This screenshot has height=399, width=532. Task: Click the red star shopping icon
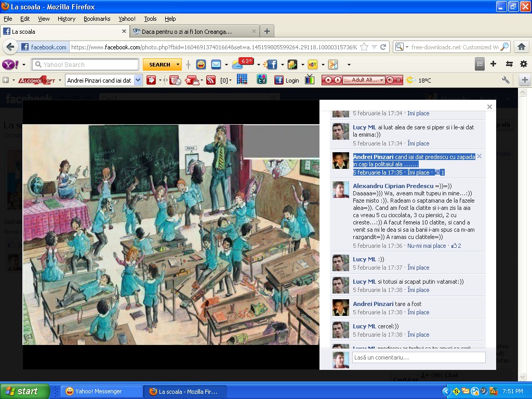click(192, 81)
